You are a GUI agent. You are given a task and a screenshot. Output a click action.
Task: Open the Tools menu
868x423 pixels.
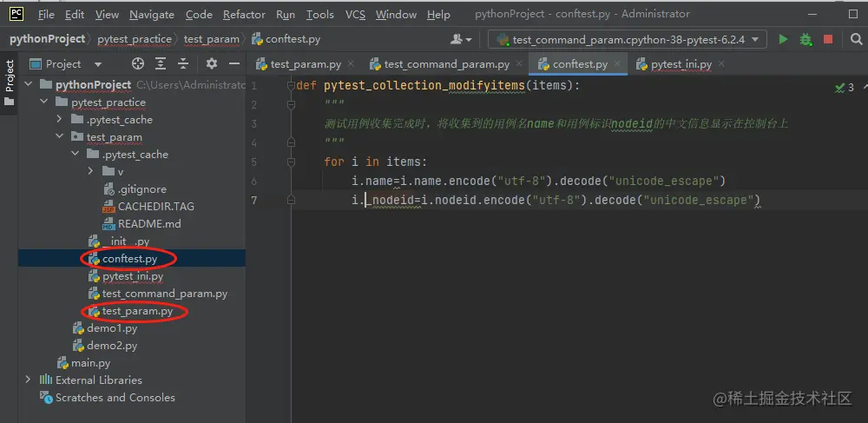(320, 15)
